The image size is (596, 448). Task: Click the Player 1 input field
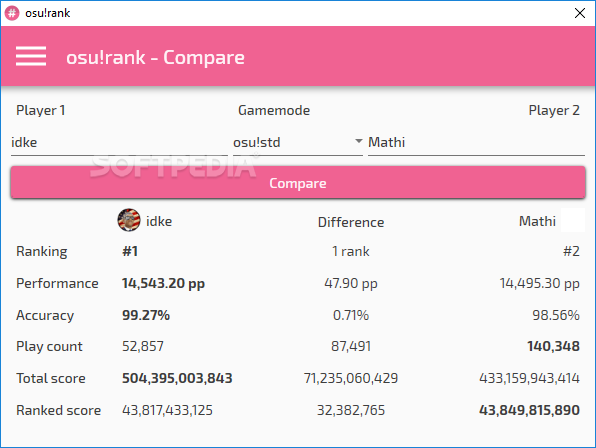(119, 143)
